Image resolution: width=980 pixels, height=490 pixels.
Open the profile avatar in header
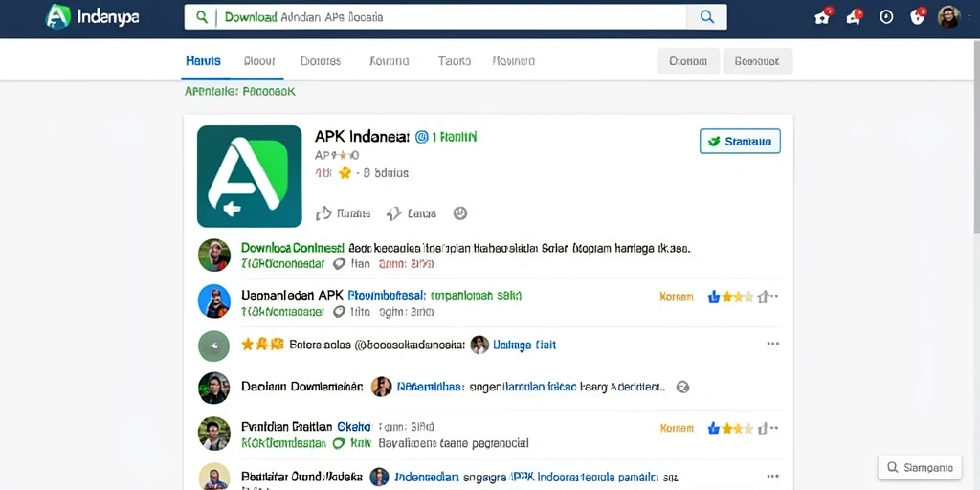[948, 17]
